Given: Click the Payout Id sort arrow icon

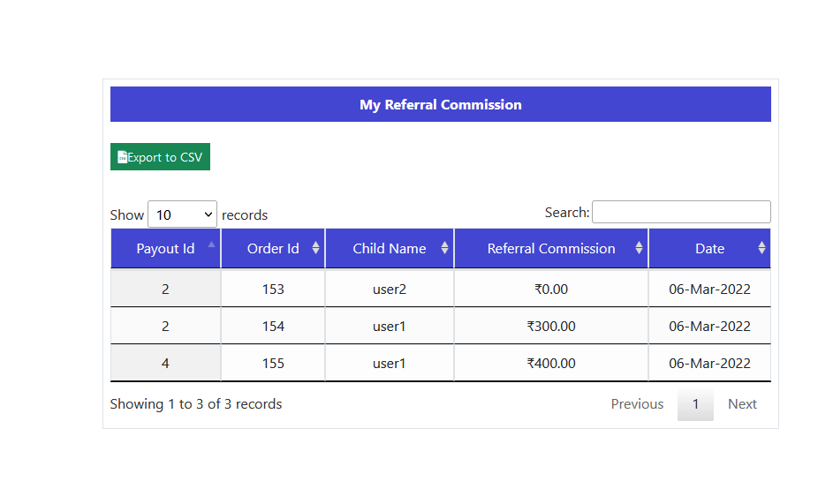Looking at the screenshot, I should [210, 245].
